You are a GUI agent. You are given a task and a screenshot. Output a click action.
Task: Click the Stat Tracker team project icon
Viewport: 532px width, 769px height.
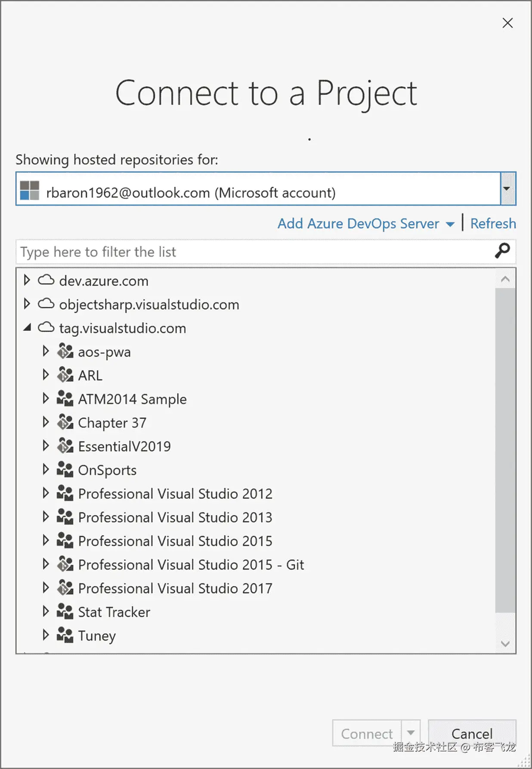click(65, 612)
